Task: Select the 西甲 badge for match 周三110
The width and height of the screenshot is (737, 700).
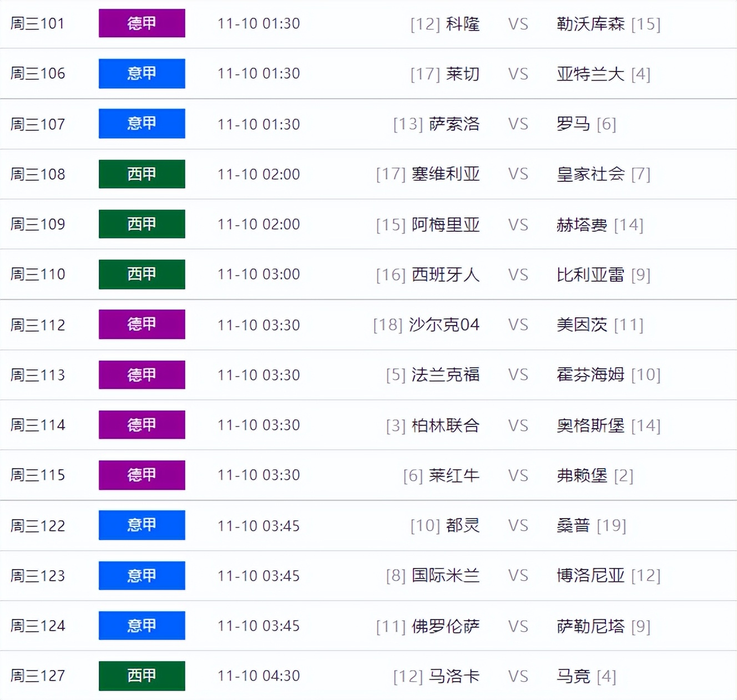Action: tap(142, 274)
